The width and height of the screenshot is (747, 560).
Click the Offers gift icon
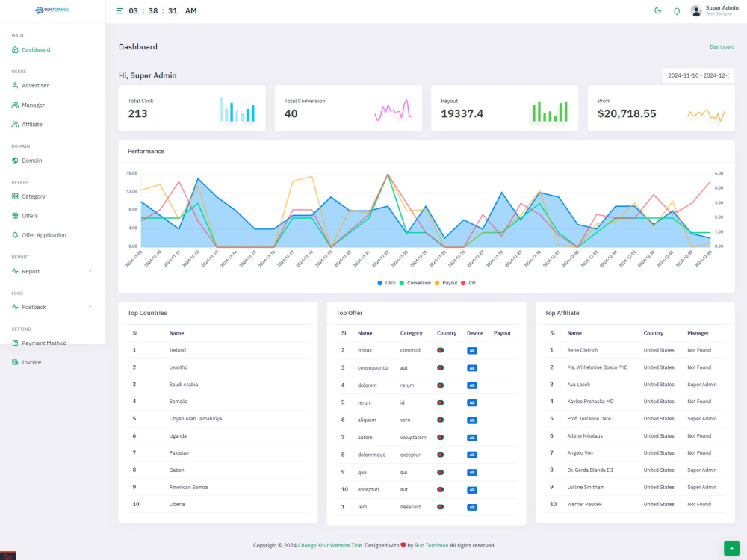15,216
